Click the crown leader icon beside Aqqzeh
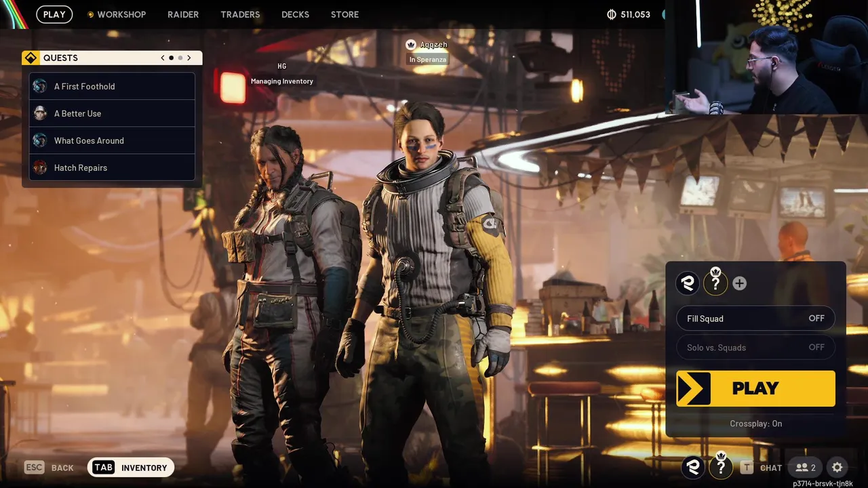Viewport: 868px width, 488px height. click(410, 45)
